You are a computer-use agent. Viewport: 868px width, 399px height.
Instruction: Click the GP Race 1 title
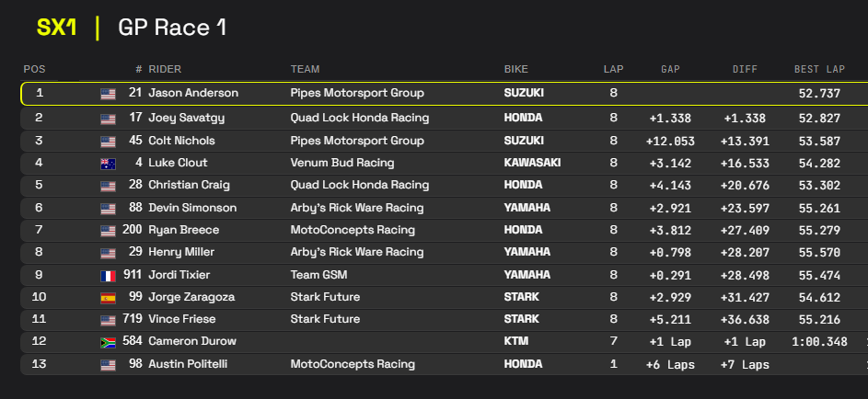point(172,28)
